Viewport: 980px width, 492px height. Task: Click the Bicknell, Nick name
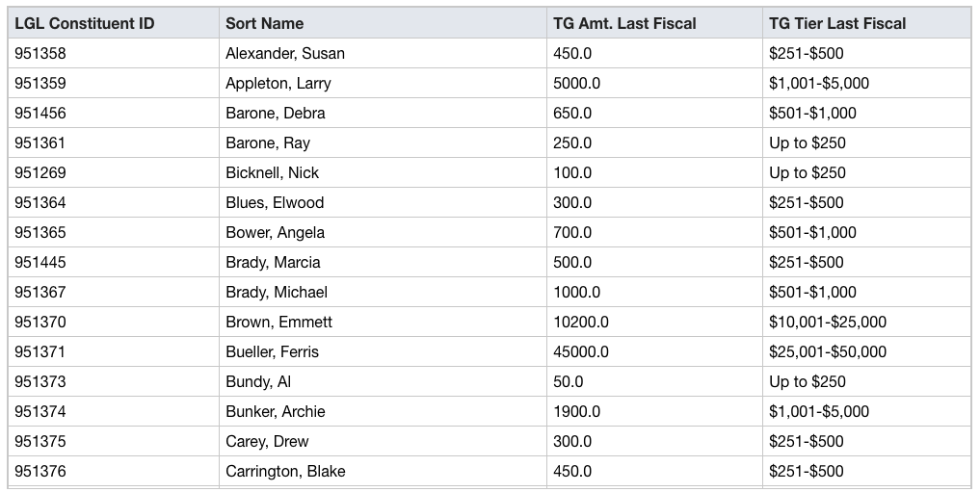(272, 173)
